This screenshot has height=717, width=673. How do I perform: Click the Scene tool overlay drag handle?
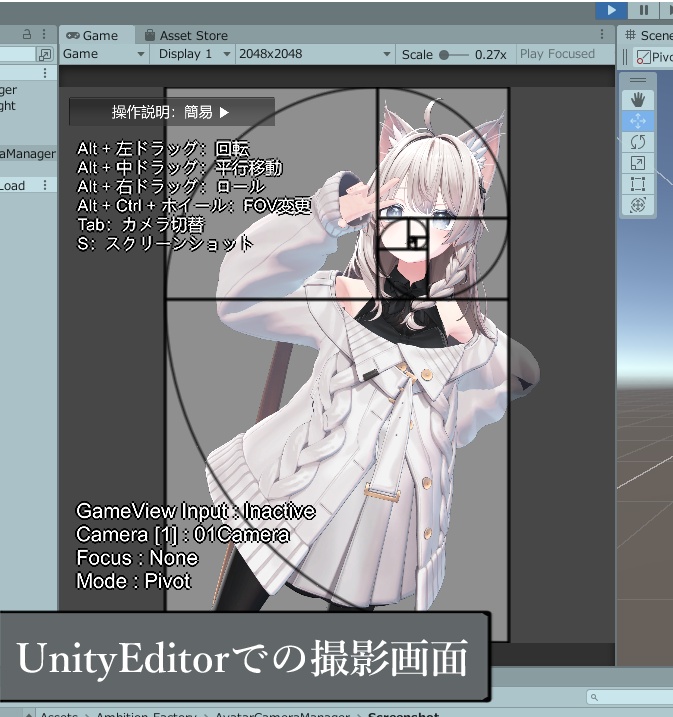click(x=638, y=80)
